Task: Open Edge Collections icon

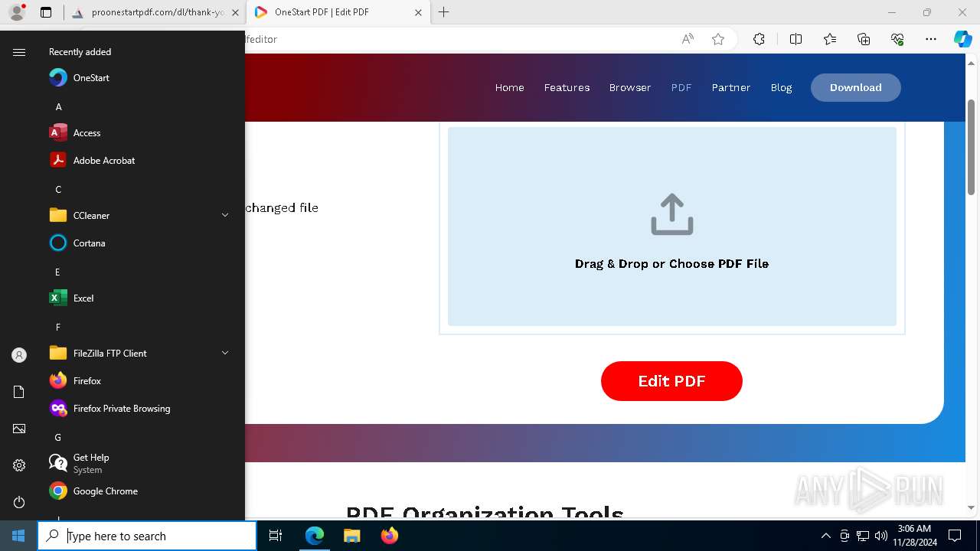Action: coord(864,39)
